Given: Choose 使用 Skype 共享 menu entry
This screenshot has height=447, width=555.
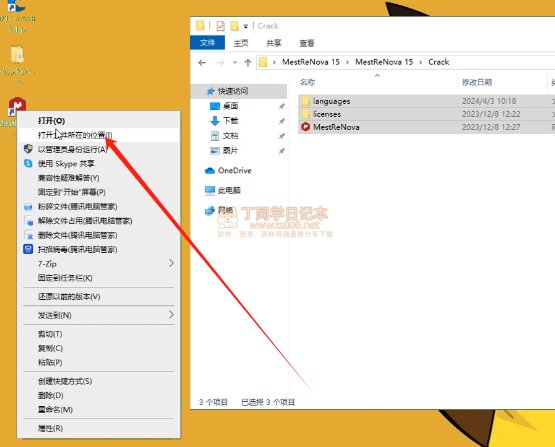Looking at the screenshot, I should point(99,164).
